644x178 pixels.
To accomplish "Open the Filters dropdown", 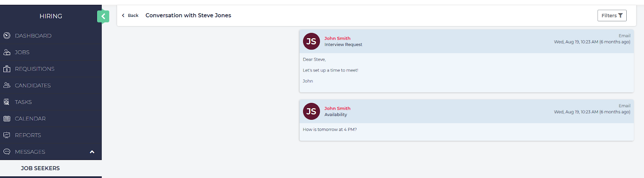I will [x=612, y=16].
